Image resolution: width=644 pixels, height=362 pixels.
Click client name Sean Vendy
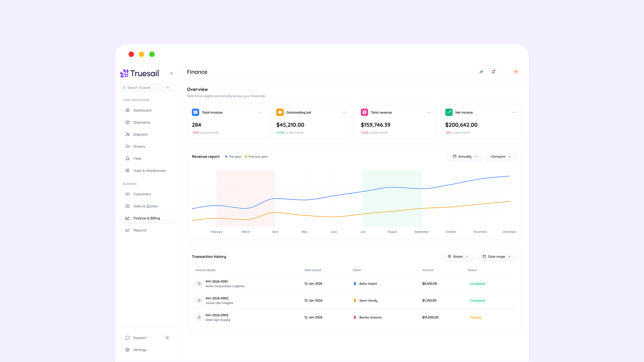[x=368, y=301]
